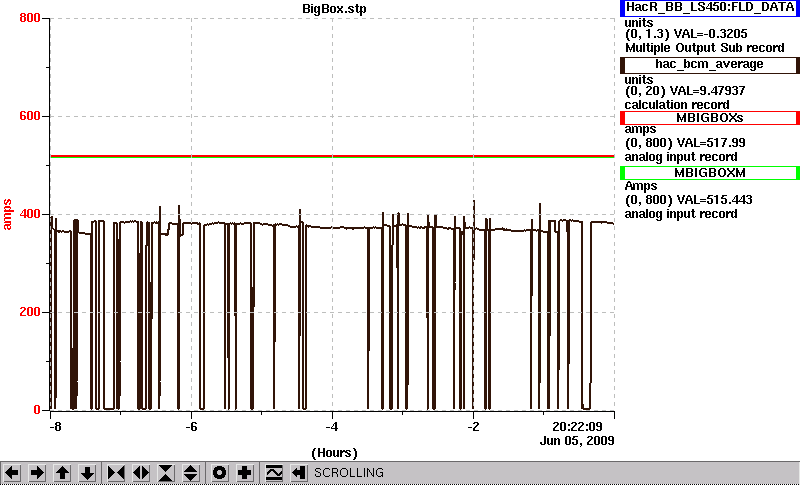The image size is (800, 485).
Task: Click the VAL=-0.3205 reading text
Action: (711, 34)
